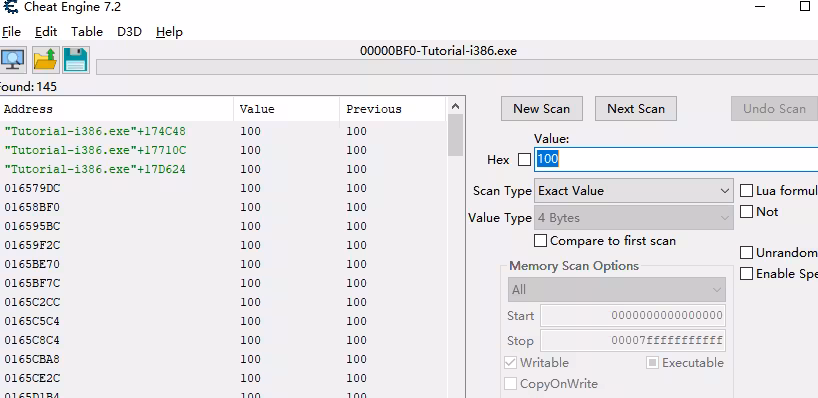Click the New Scan button
Screen dimensions: 818x398
(542, 108)
